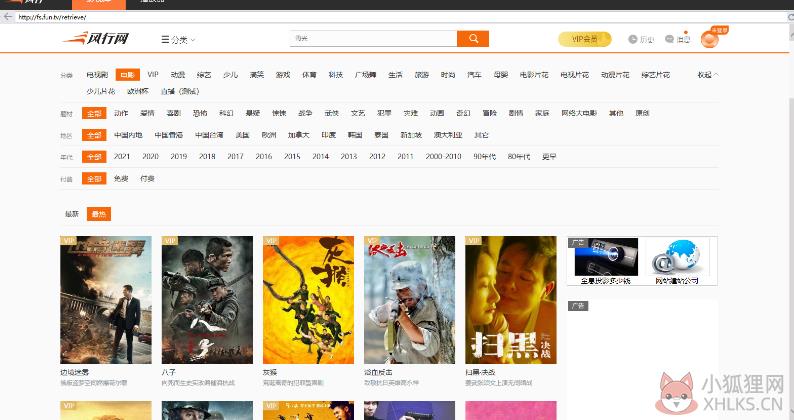Select the 综艺 category
Screen dimensions: 794x420
click(x=204, y=74)
